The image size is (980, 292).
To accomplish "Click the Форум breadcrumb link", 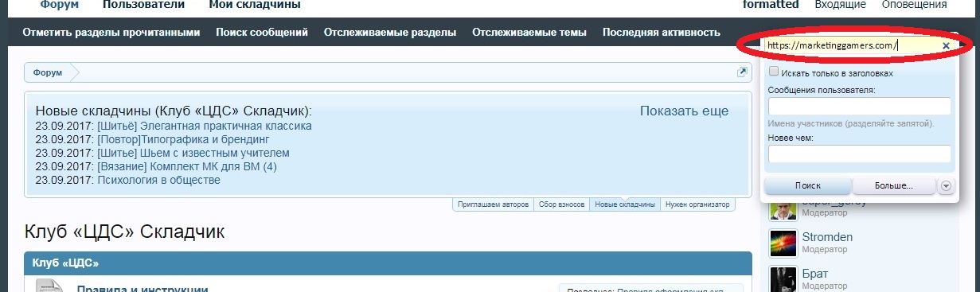I will tap(48, 72).
